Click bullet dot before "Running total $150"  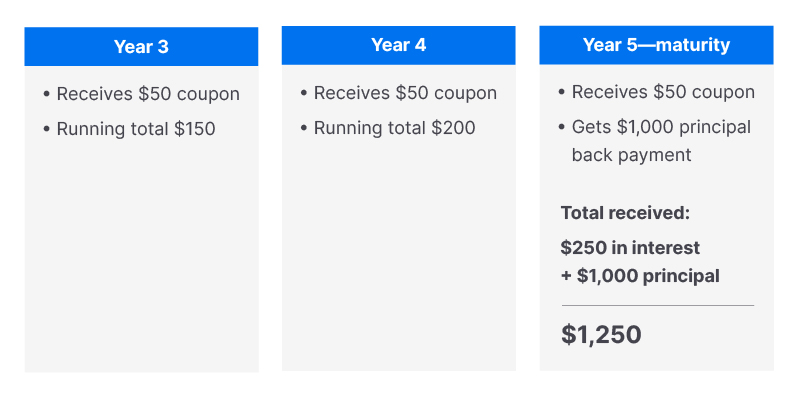coord(47,129)
